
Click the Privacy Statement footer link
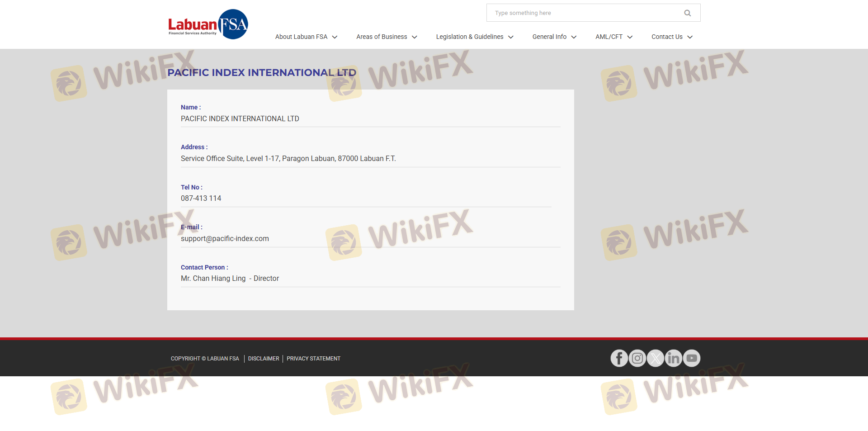(x=313, y=359)
